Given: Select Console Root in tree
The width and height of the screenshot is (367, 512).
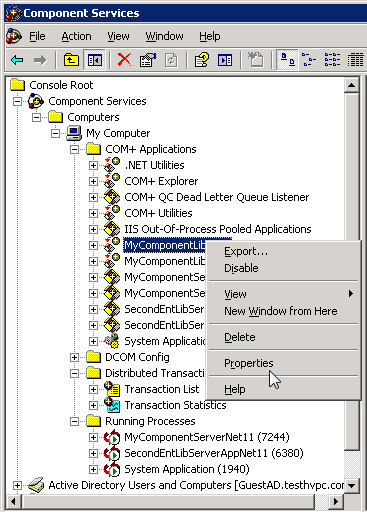Looking at the screenshot, I should click(61, 85).
